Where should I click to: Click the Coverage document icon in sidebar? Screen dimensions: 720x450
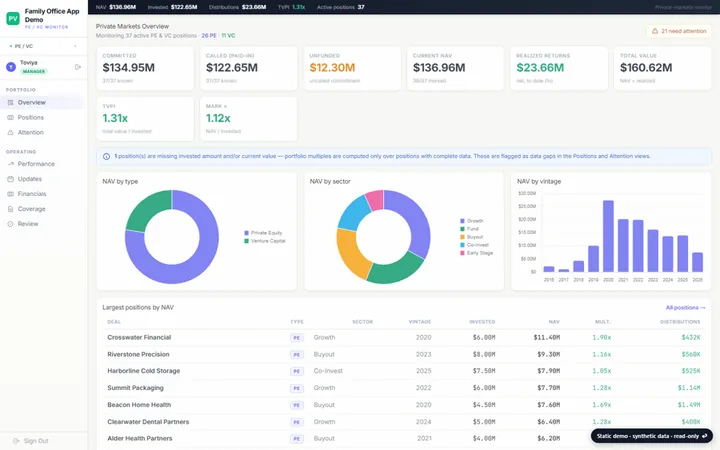[x=11, y=209]
